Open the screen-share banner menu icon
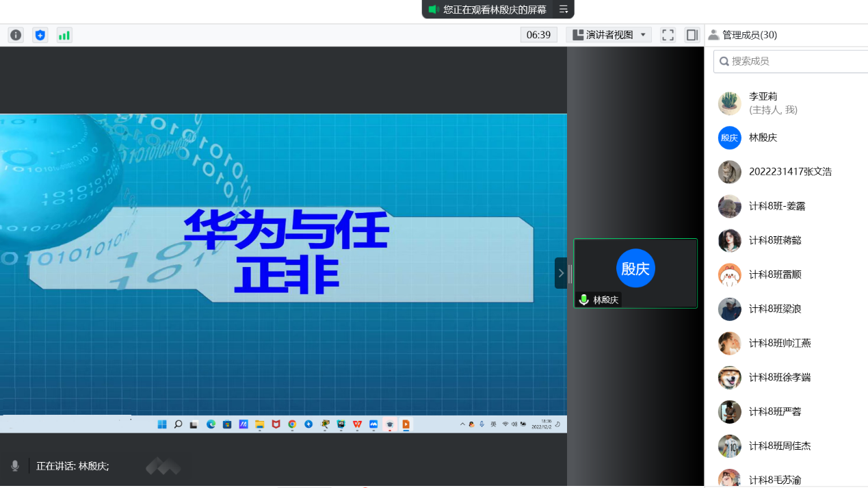The image size is (868, 488). [564, 10]
